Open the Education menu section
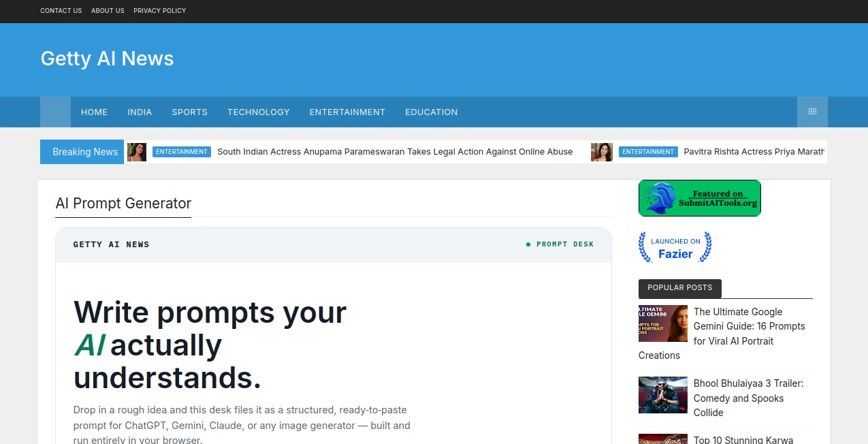The width and height of the screenshot is (868, 444). [x=432, y=112]
